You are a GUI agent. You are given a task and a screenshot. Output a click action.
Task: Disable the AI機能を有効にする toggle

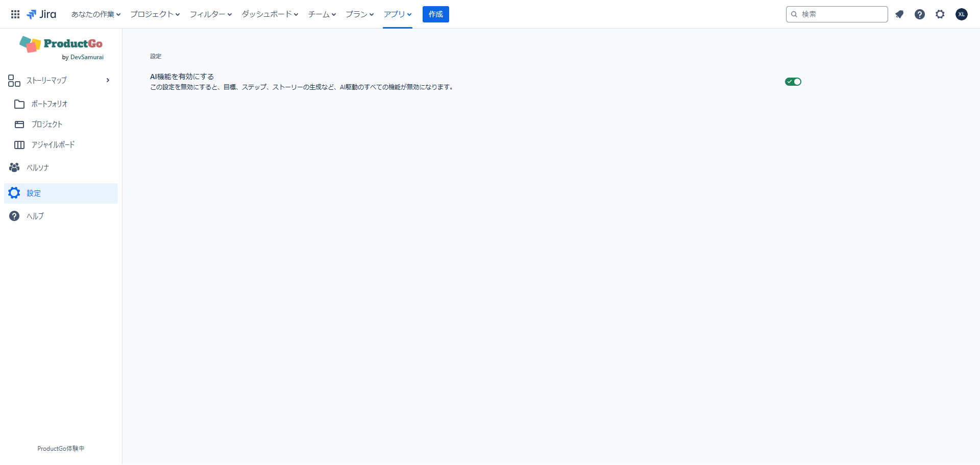click(793, 81)
